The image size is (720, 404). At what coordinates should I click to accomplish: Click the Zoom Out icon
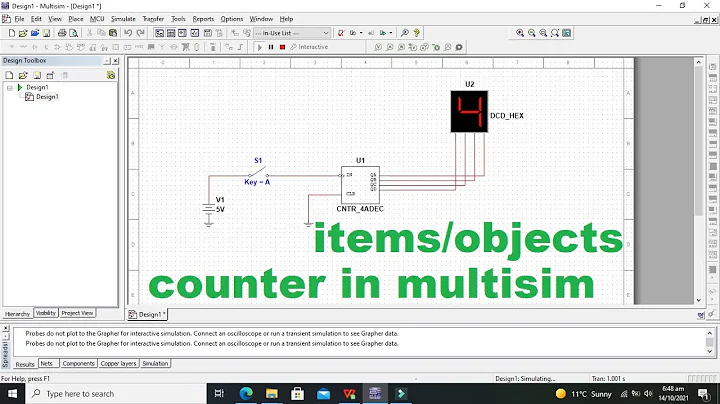(x=532, y=33)
